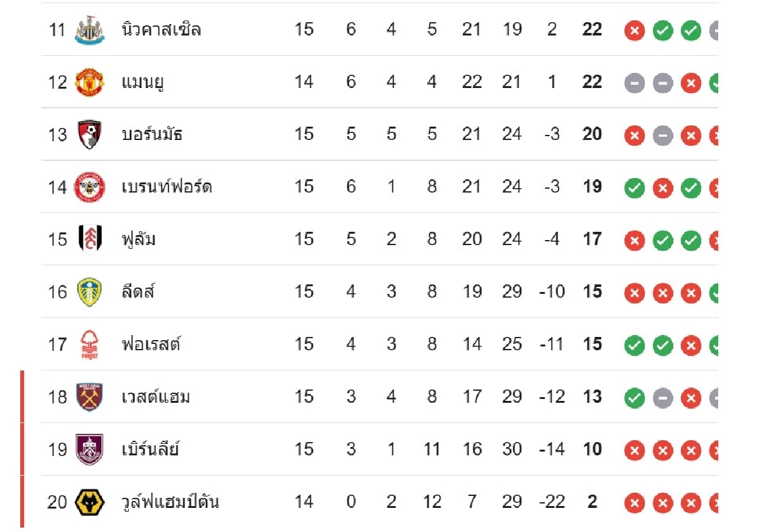
Task: Click Man United's first grey draw form icon
Action: coord(634,82)
